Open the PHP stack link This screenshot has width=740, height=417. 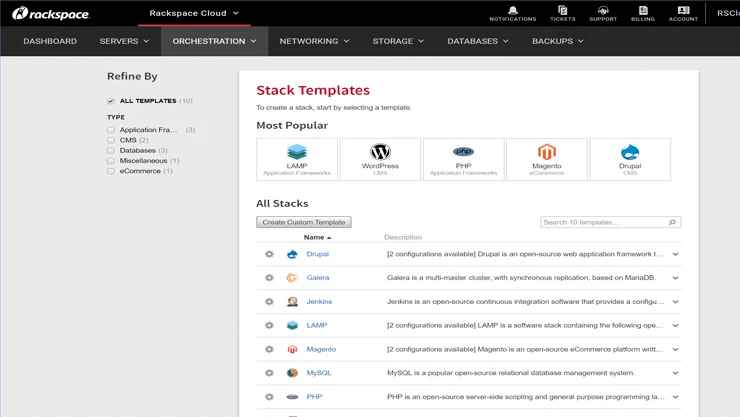(314, 397)
